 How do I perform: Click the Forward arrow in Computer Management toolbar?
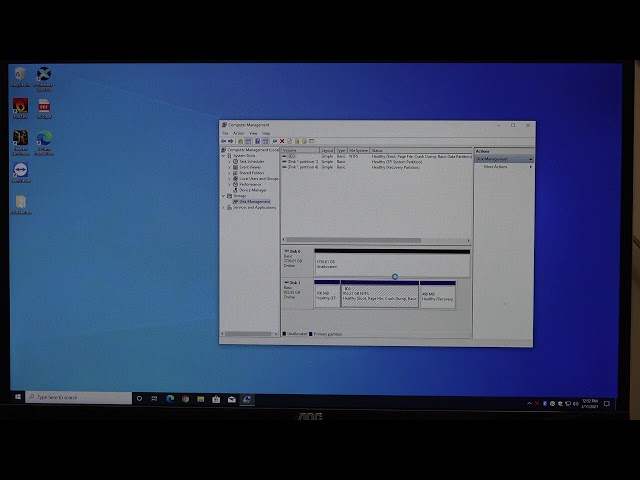point(230,141)
